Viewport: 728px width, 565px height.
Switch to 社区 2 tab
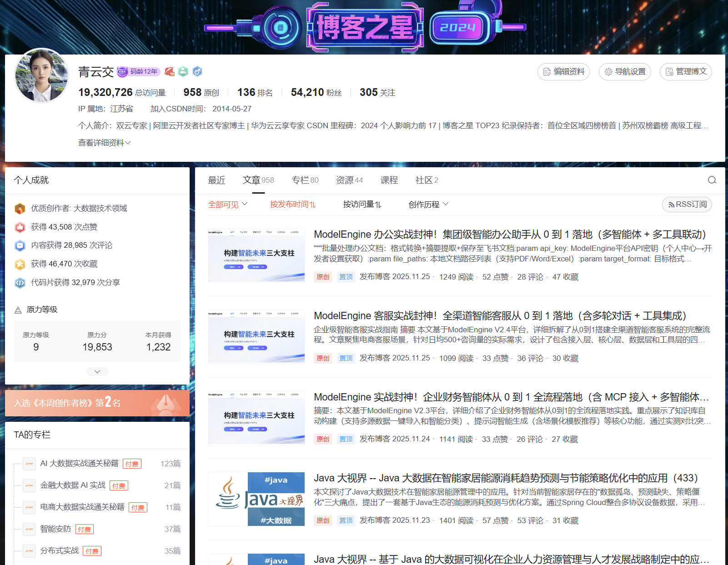tap(427, 180)
